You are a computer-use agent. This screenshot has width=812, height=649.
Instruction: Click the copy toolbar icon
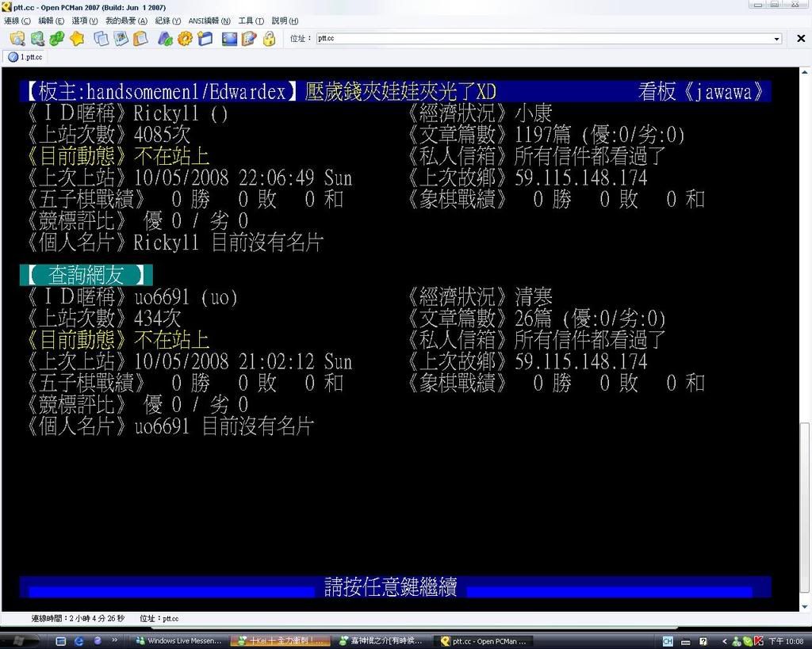point(101,38)
